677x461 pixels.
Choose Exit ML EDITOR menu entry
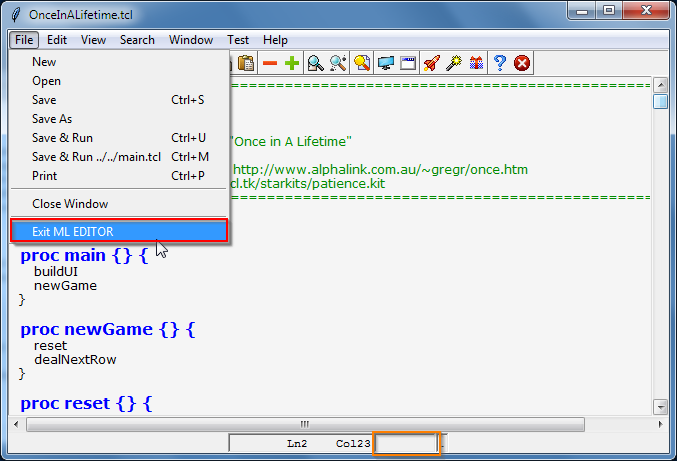tap(119, 231)
